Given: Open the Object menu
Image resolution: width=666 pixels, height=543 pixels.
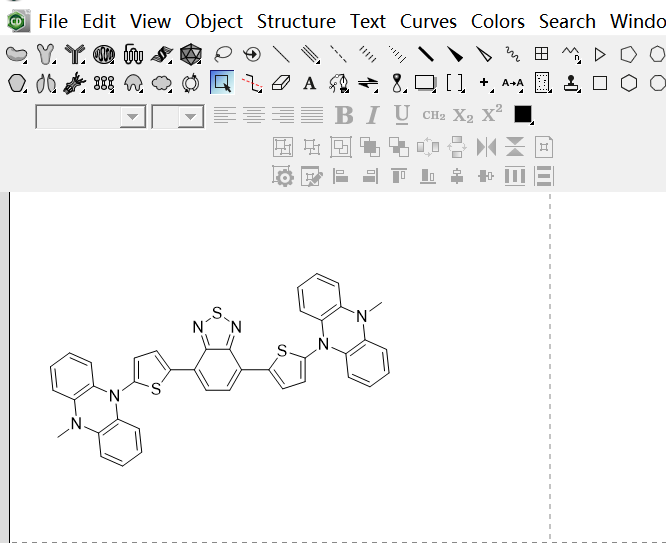Looking at the screenshot, I should (214, 21).
